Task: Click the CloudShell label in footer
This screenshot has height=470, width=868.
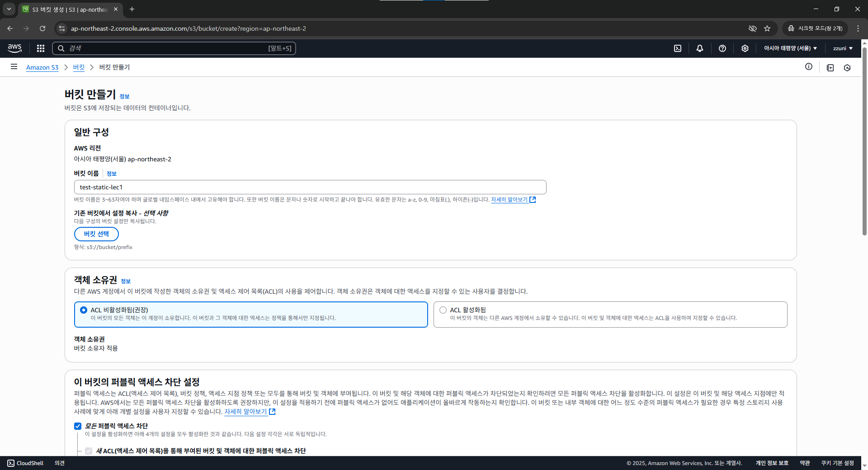Action: coord(30,463)
